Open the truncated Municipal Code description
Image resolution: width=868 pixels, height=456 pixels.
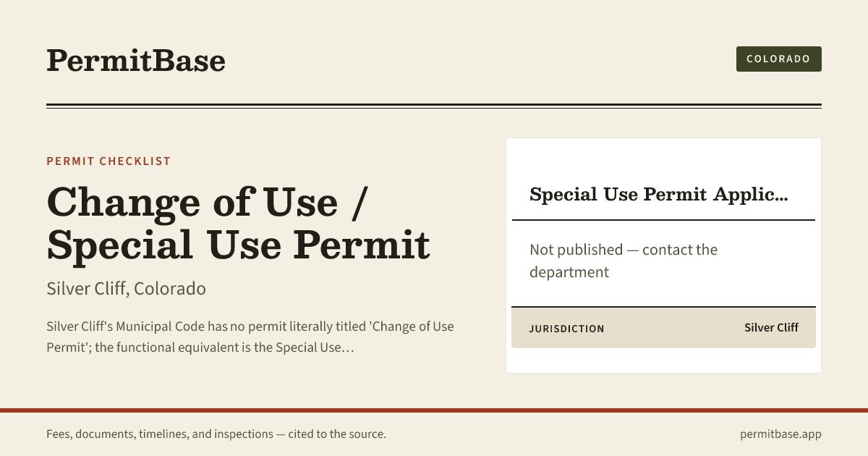point(250,337)
